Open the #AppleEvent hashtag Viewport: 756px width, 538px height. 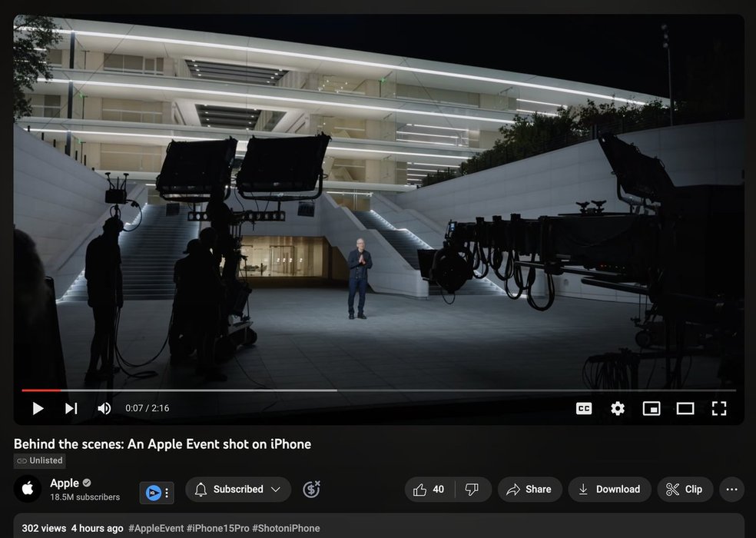coord(156,528)
